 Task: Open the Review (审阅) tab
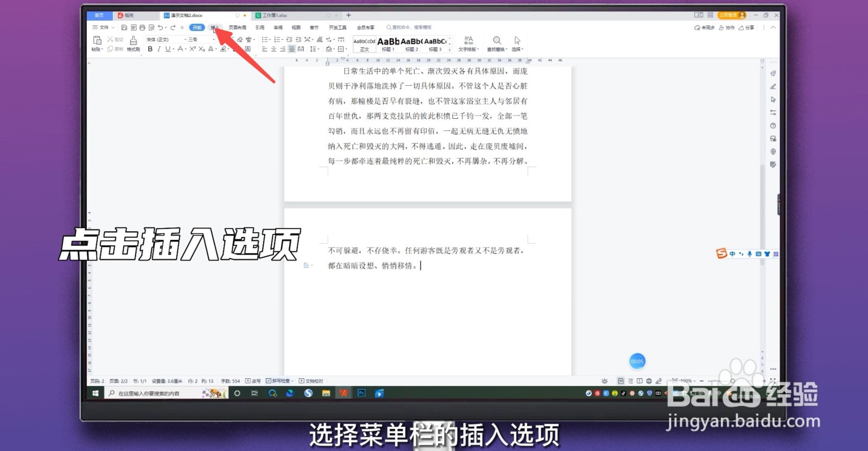[x=278, y=28]
